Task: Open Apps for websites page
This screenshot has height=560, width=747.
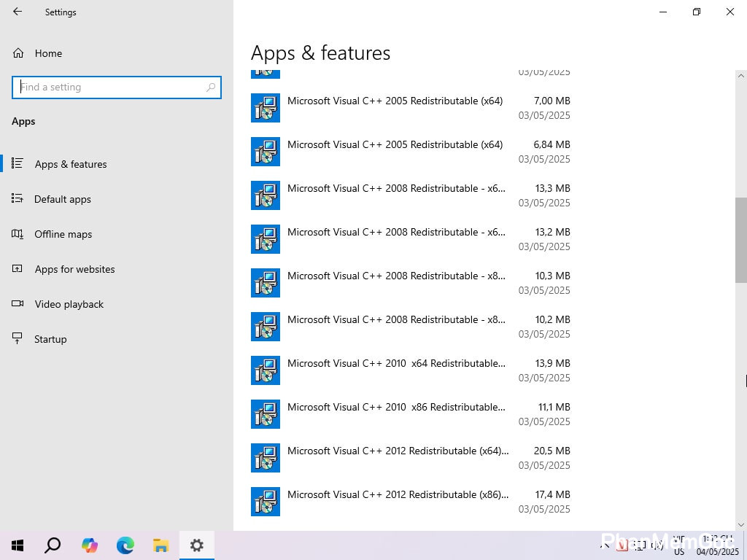Action: pos(74,269)
